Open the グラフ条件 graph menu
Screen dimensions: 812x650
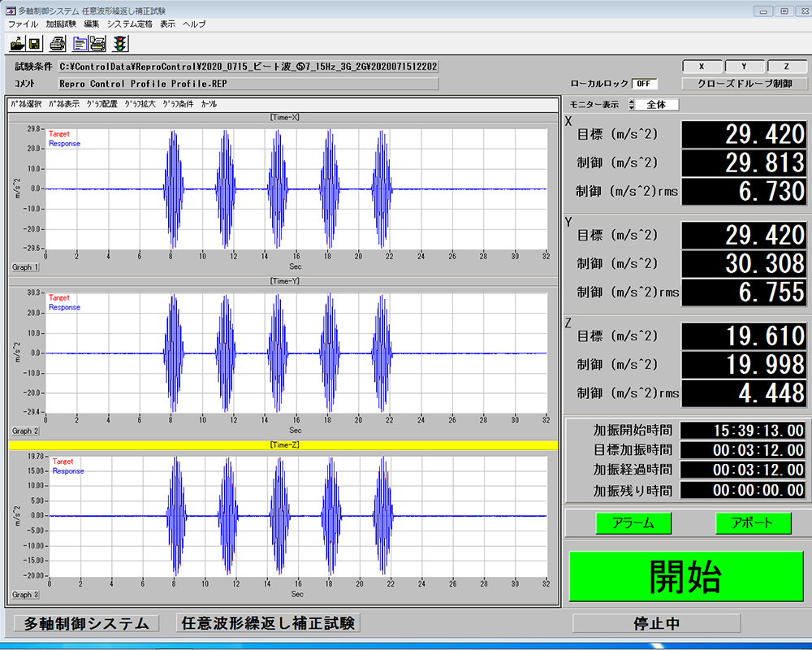[178, 104]
